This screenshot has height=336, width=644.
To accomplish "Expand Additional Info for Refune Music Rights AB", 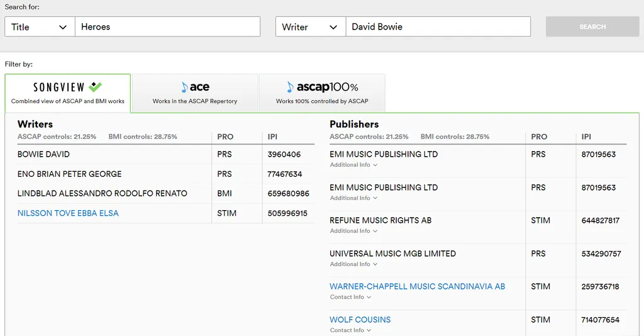I will pyautogui.click(x=353, y=231).
